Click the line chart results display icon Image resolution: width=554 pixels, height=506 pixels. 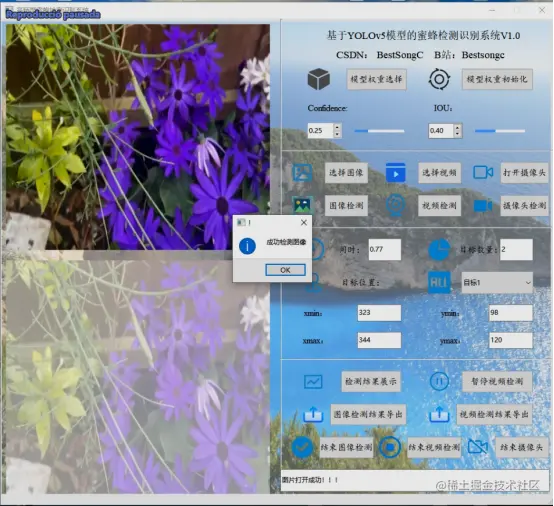point(313,382)
